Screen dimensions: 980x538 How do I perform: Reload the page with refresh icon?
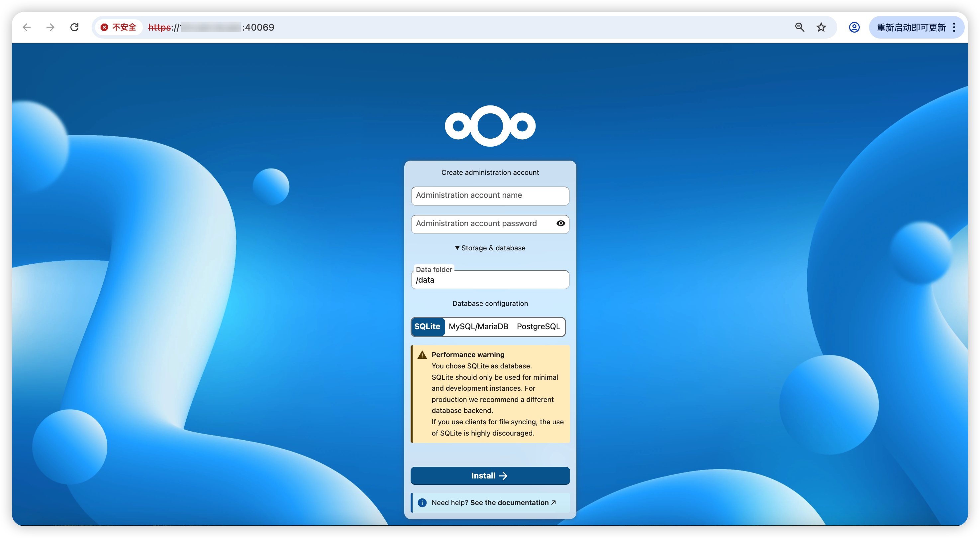pos(74,27)
